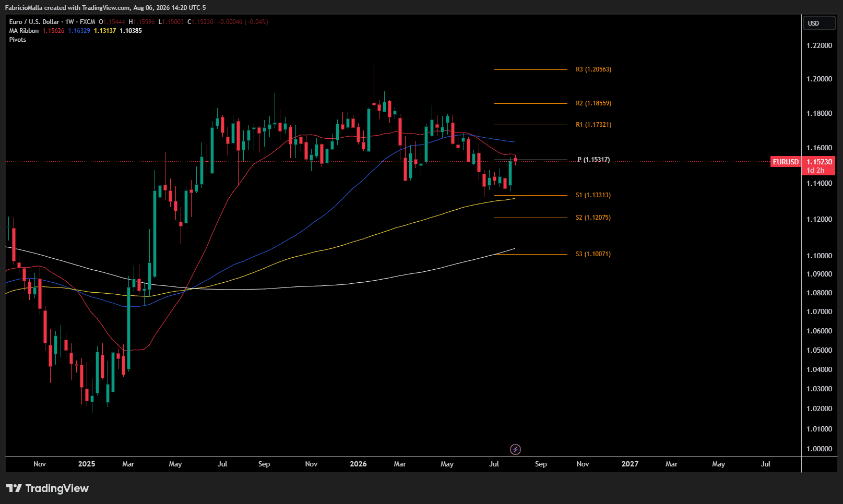Click the 1.08000 price scale label

(819, 293)
